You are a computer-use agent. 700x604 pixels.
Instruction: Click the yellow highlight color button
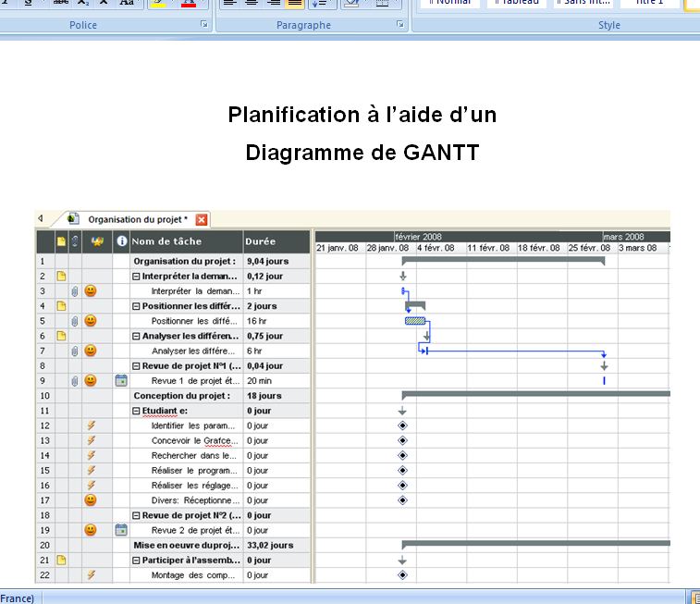tap(158, 4)
